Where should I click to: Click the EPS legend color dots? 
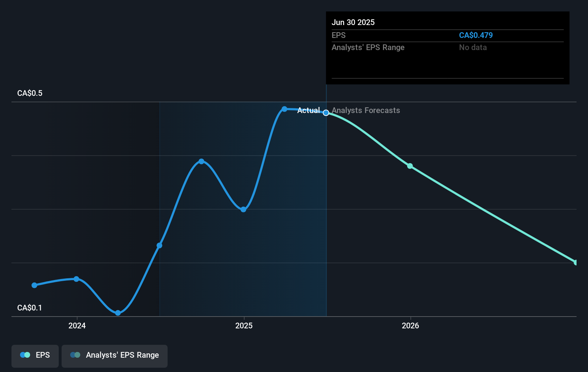[x=25, y=355]
